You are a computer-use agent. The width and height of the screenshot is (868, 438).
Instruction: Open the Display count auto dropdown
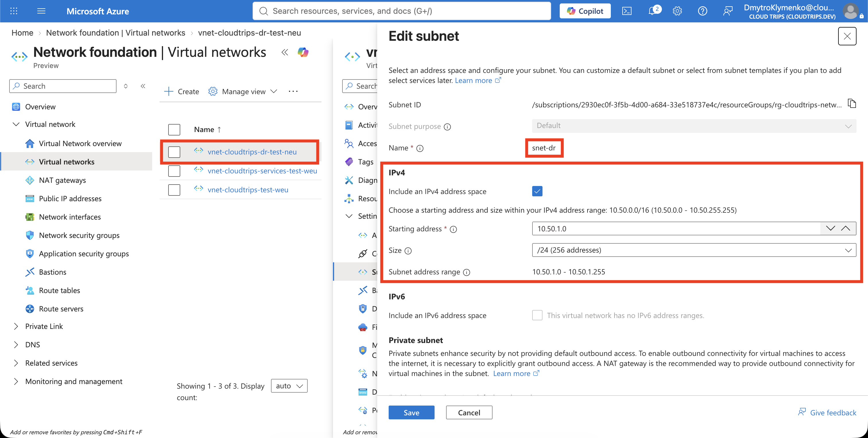(x=289, y=386)
